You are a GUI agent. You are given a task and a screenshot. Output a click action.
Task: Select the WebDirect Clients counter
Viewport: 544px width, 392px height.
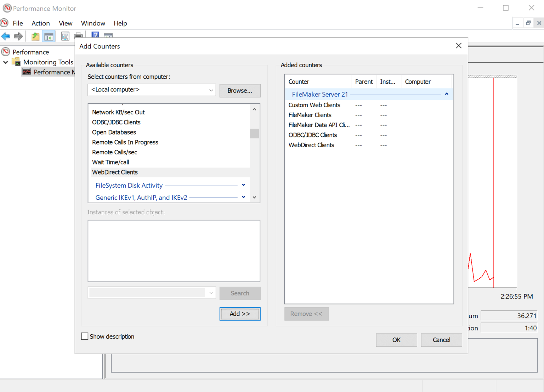coord(115,172)
